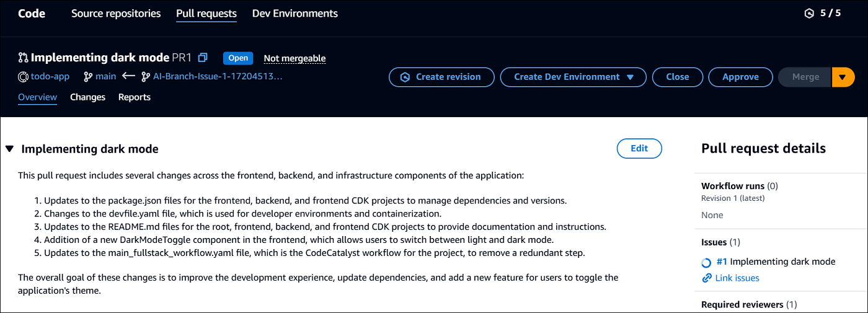The height and width of the screenshot is (313, 868).
Task: Click the copy icon next to PR1
Action: [203, 58]
